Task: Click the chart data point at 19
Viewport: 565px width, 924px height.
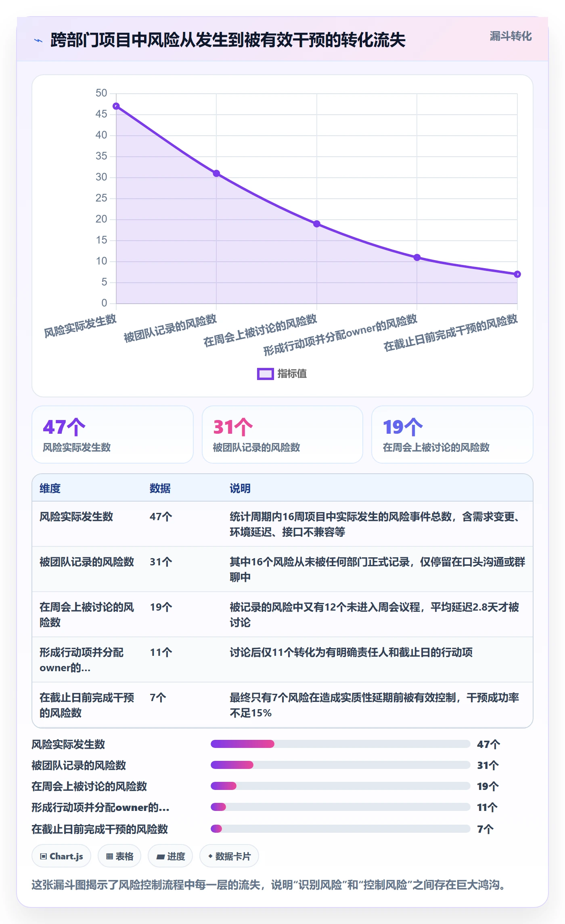Action: [x=317, y=224]
